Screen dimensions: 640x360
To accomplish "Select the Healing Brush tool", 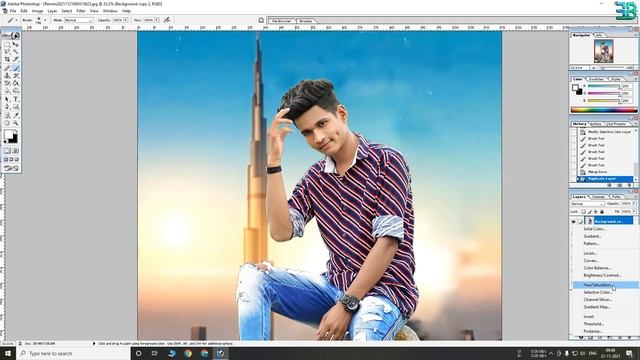I will tap(7, 68).
